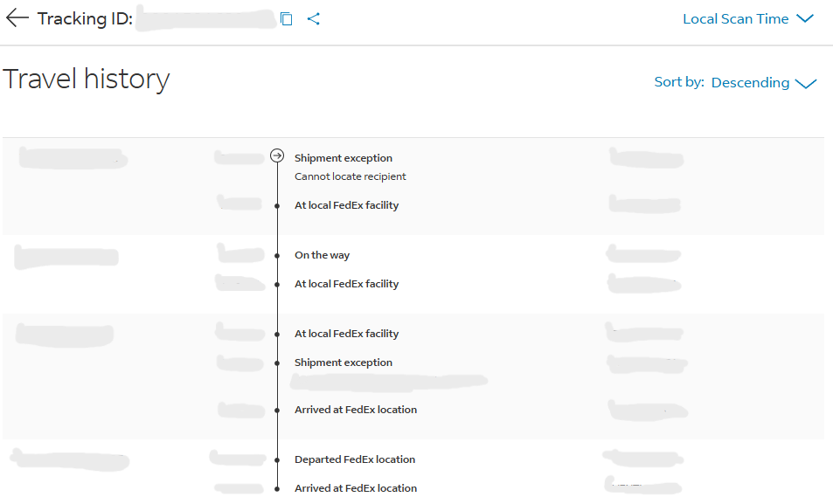Click the share icon next to tracking ID
This screenshot has width=833, height=504.
314,18
